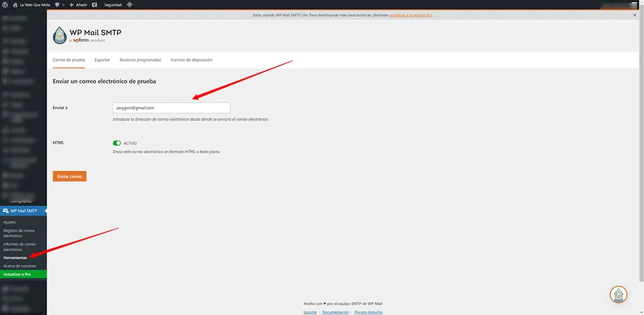Open the floating pigeon help icon
This screenshot has height=315, width=644.
(618, 294)
